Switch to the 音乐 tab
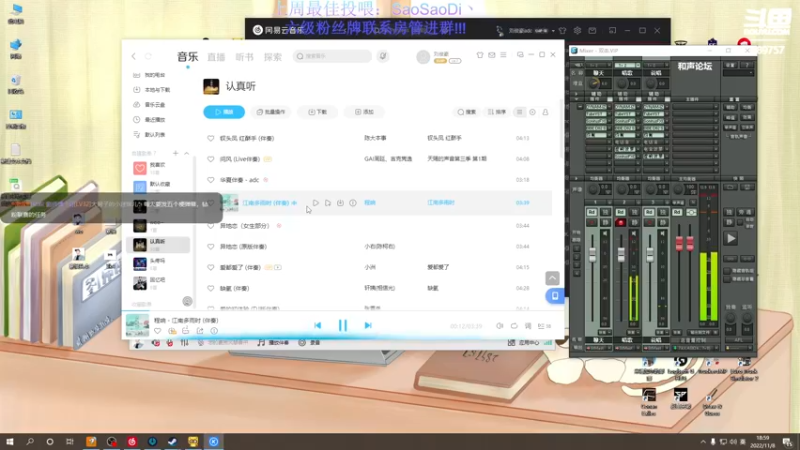The width and height of the screenshot is (800, 450). [187, 57]
